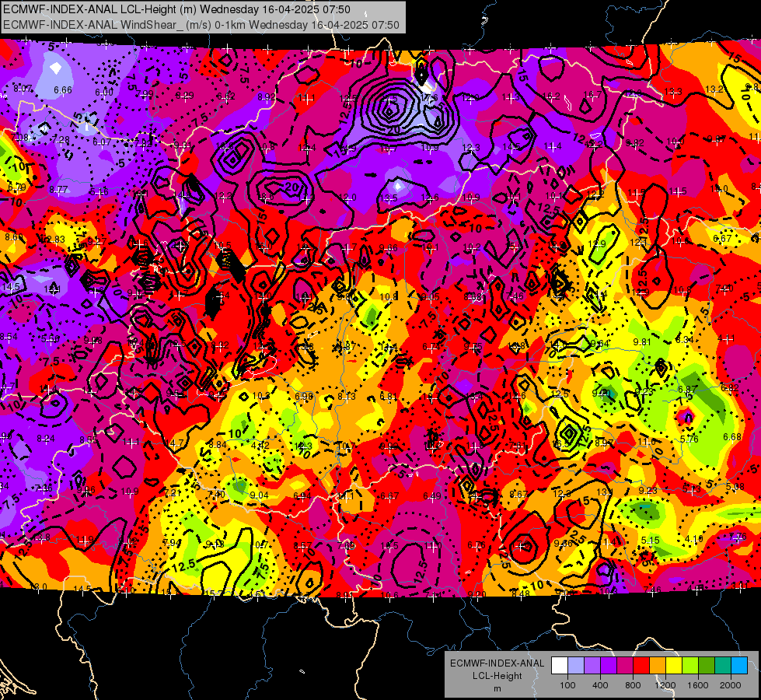Click the white legend color swatch
This screenshot has height=700, width=761.
[560, 665]
